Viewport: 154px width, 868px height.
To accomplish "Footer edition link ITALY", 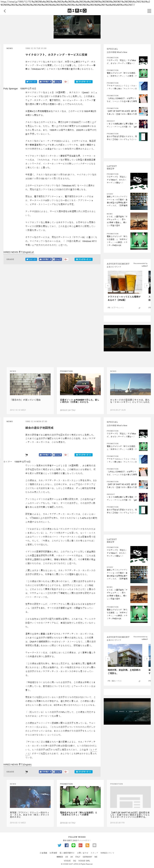I will pos(78,857).
